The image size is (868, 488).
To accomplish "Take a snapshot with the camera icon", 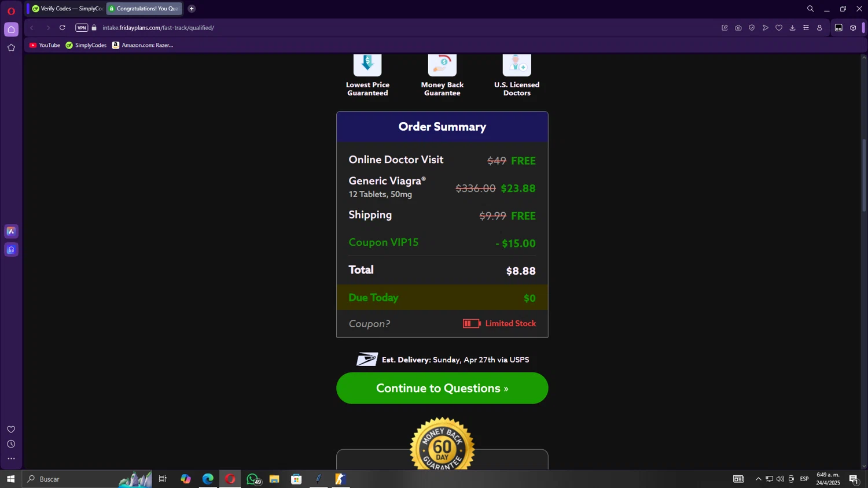I will tap(738, 28).
